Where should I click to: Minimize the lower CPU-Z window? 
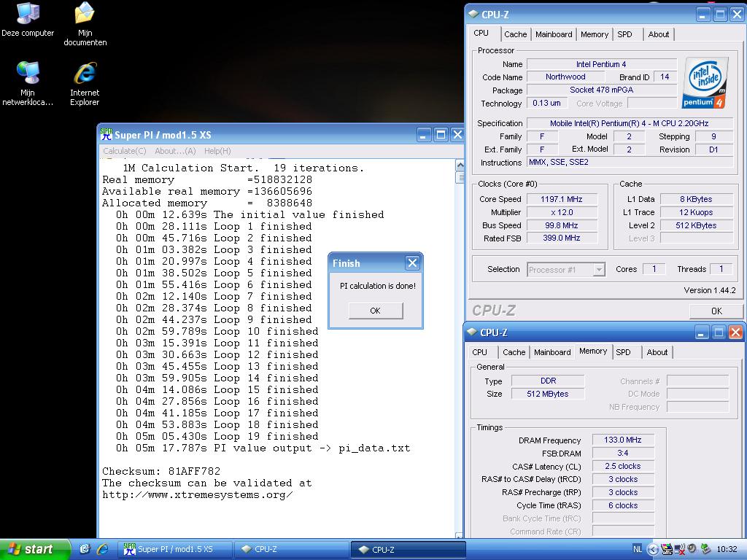(x=701, y=332)
